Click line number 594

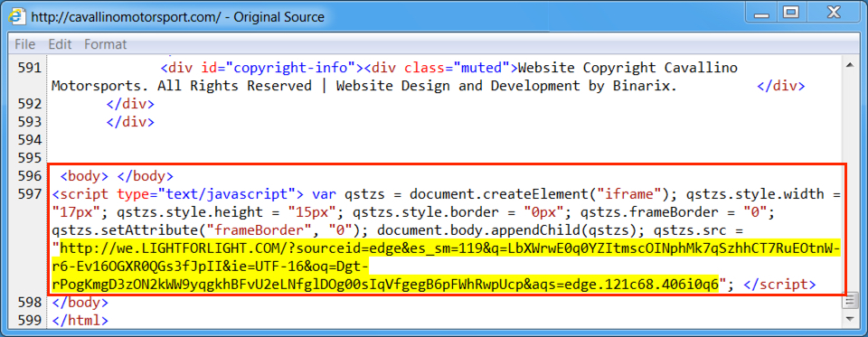30,139
